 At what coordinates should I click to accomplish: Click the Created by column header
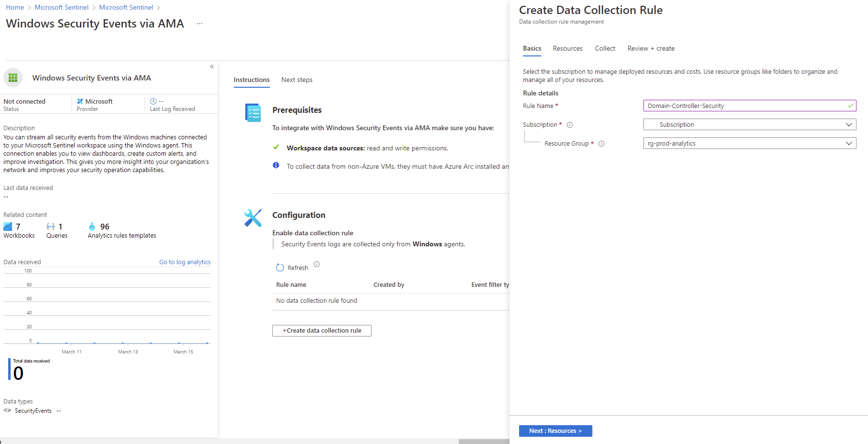tap(389, 285)
